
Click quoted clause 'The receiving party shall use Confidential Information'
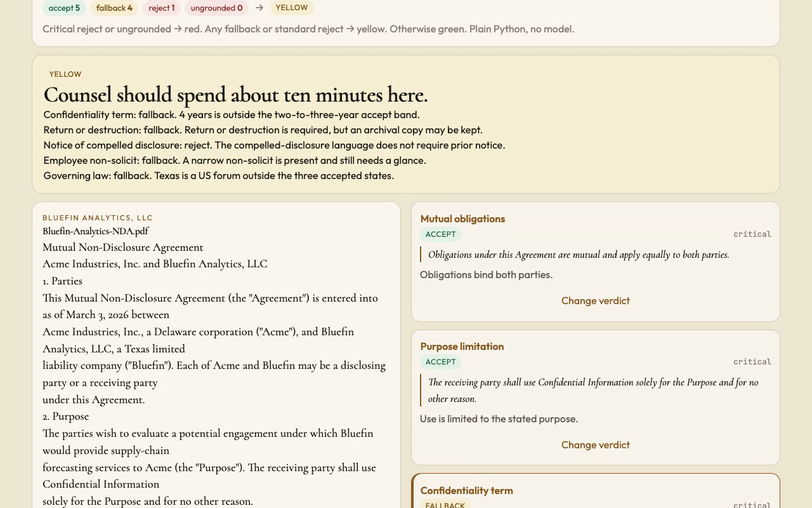point(593,391)
